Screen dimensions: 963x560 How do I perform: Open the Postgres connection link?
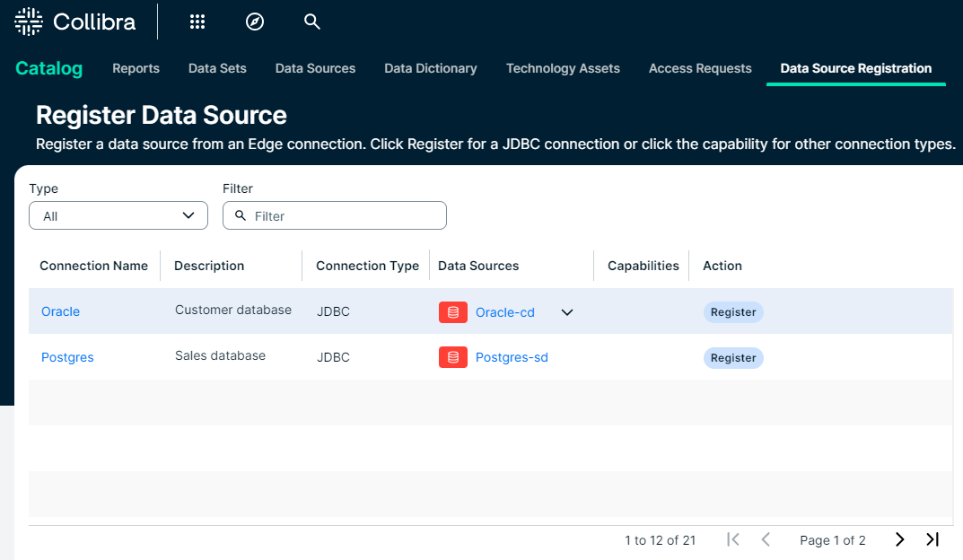pyautogui.click(x=67, y=357)
